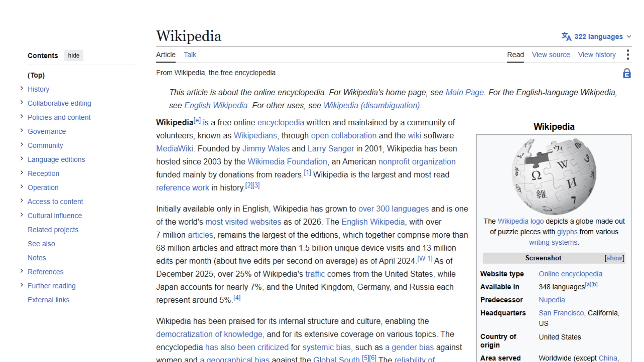Open democratization of knowledge link
Image resolution: width=644 pixels, height=362 pixels.
pyautogui.click(x=209, y=335)
